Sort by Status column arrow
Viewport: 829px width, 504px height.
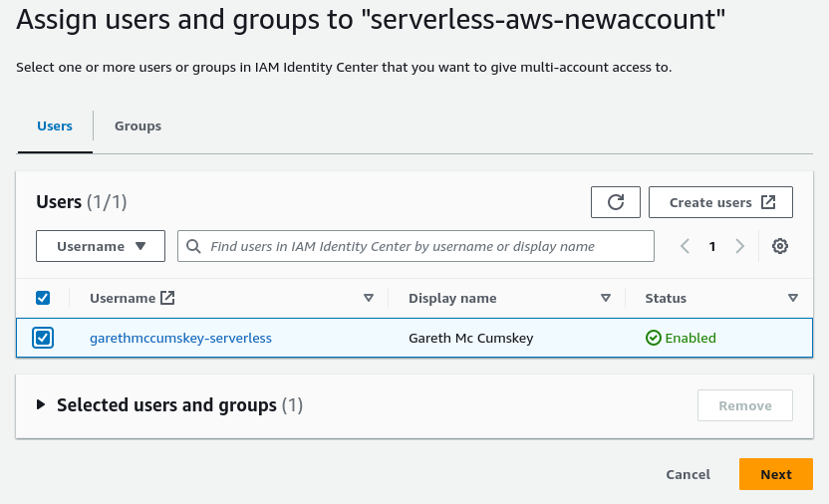click(x=793, y=298)
